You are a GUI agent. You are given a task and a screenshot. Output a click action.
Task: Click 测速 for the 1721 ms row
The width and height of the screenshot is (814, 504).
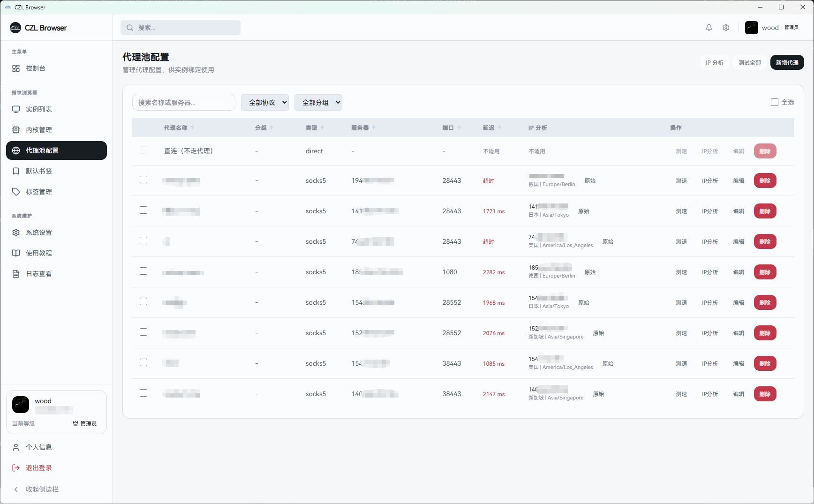[681, 211]
